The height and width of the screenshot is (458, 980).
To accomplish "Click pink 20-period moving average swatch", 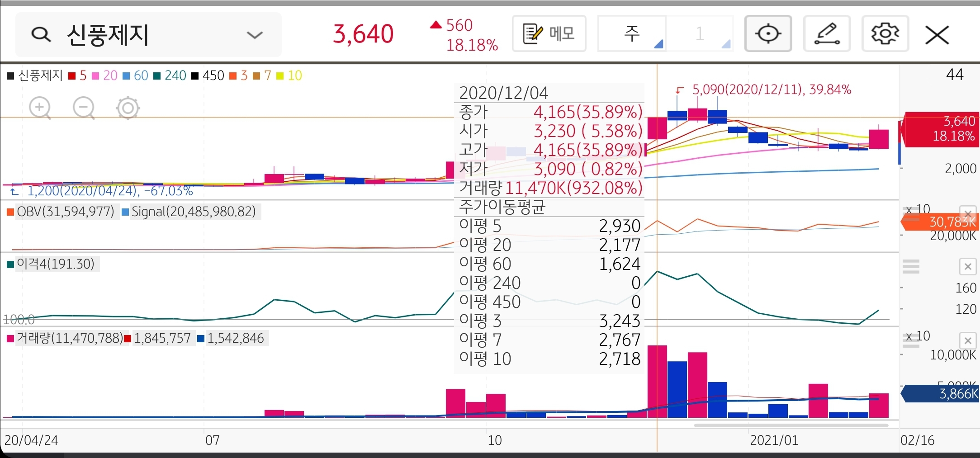I will pos(95,76).
